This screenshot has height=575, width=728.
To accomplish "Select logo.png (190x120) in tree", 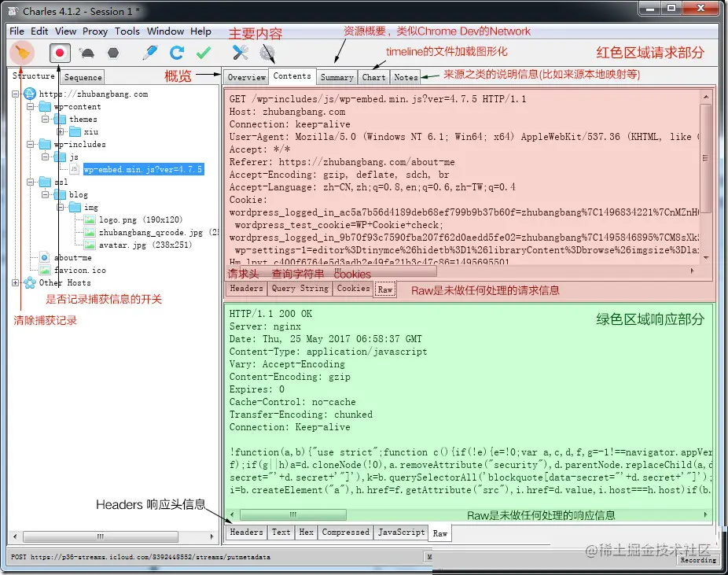I will [141, 219].
